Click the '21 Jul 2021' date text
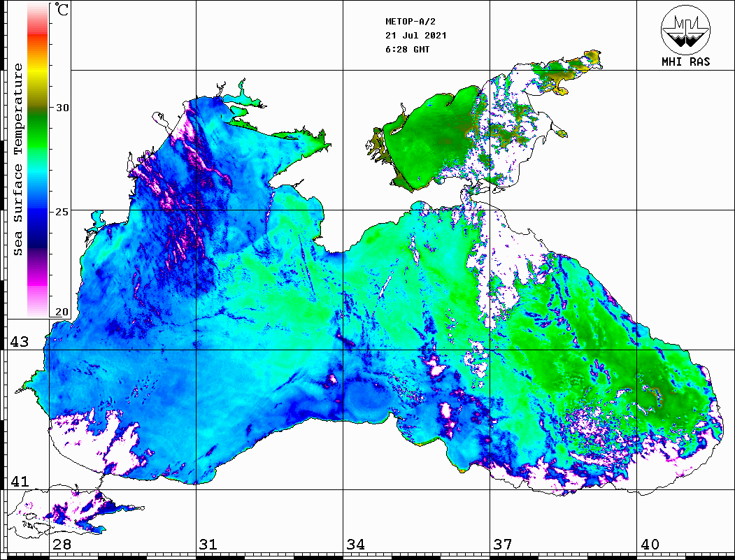 (416, 36)
